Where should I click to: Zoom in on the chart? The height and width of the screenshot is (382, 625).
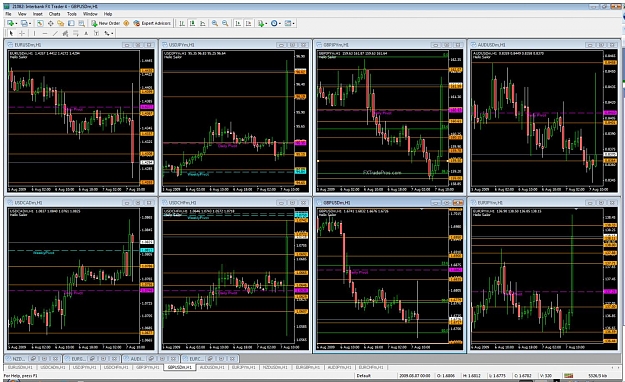point(214,23)
